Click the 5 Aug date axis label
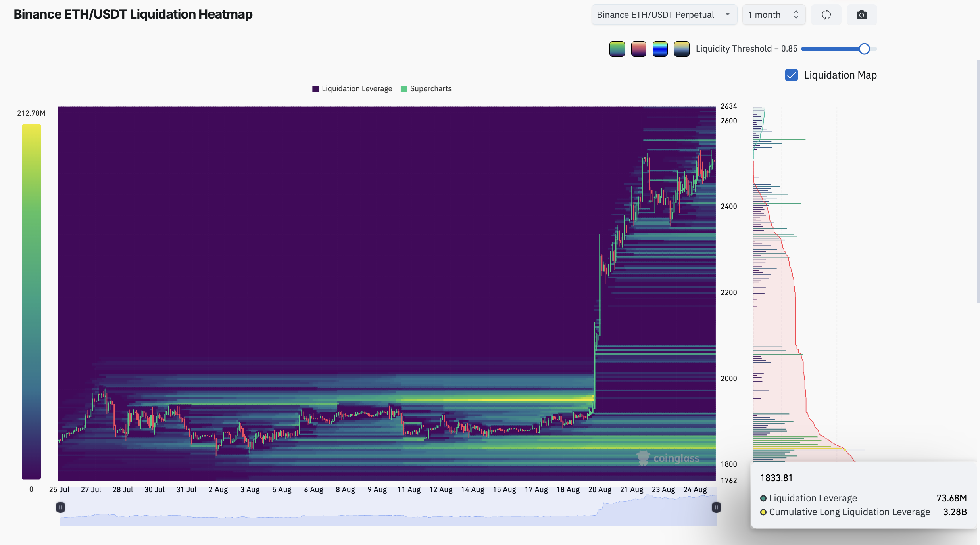Viewport: 980px width, 545px height. pos(282,490)
